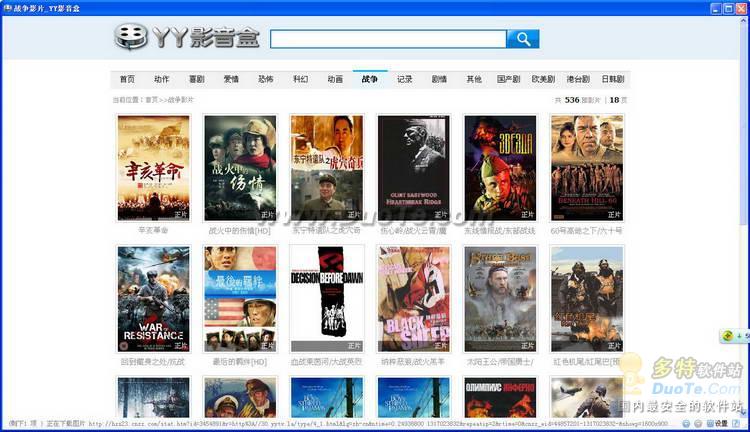Focus the search text field
This screenshot has height=432, width=750.
click(x=387, y=39)
